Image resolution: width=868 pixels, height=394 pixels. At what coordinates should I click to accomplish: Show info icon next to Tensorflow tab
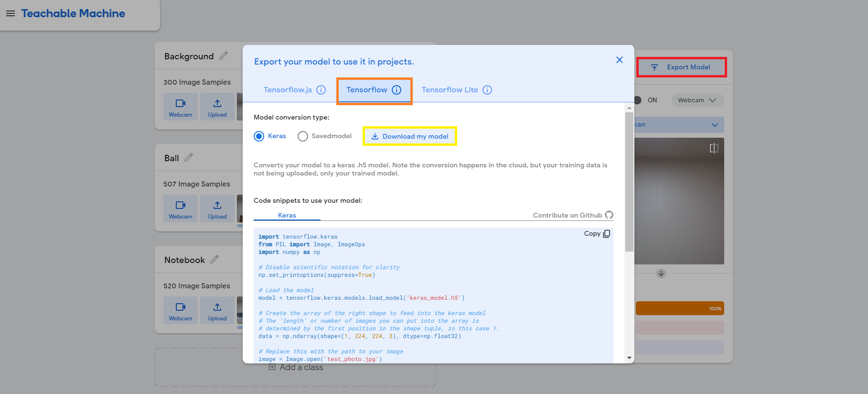pos(396,90)
